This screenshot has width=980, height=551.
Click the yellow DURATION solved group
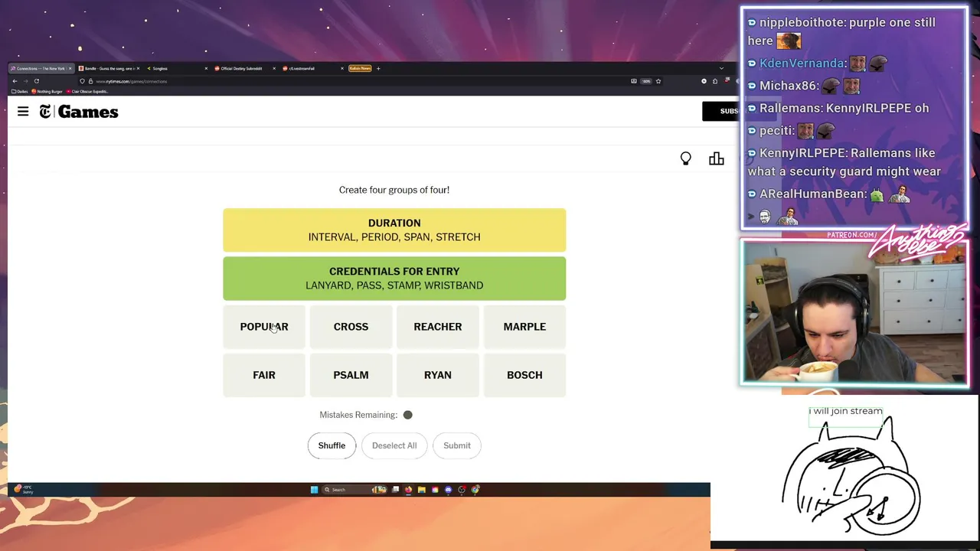[x=394, y=230]
